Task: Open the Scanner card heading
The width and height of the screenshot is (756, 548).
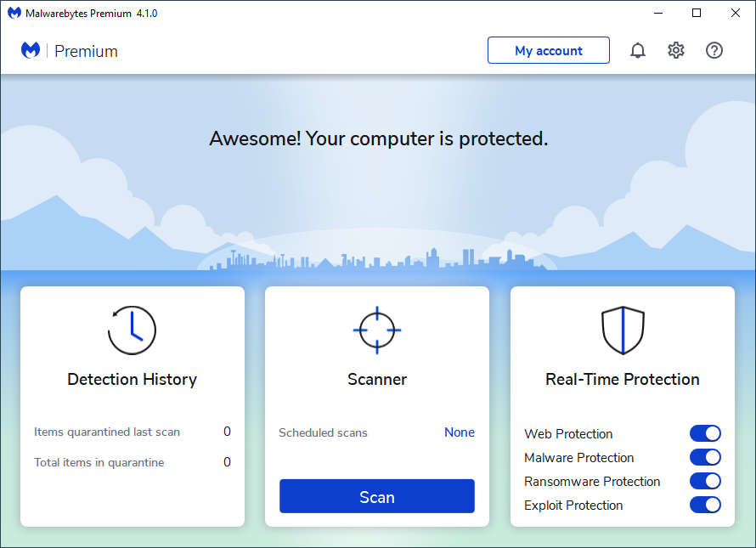Action: click(x=377, y=380)
